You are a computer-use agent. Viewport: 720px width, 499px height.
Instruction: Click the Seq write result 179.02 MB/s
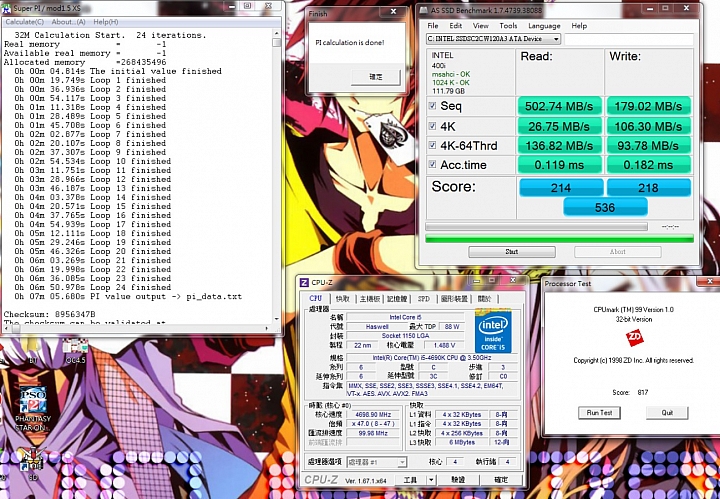tap(648, 106)
